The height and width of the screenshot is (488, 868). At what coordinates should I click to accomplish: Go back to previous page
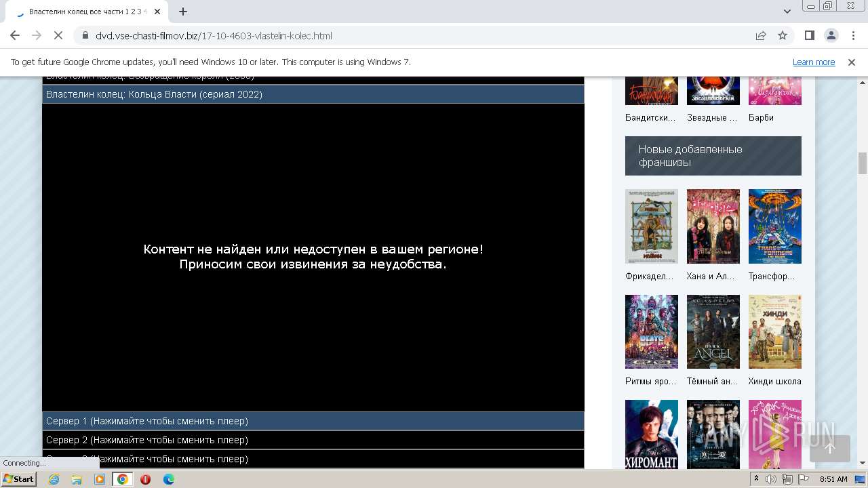15,35
